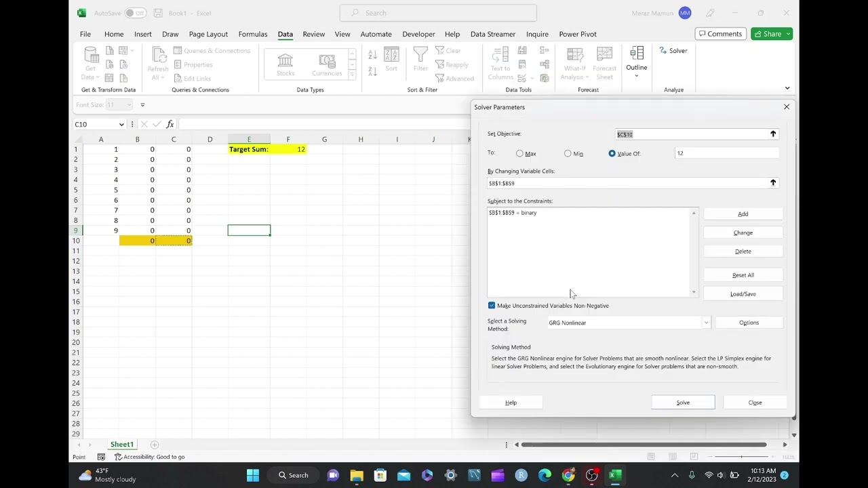Select the $B$1:$B$9 = binary constraint
The image size is (868, 488).
click(513, 213)
